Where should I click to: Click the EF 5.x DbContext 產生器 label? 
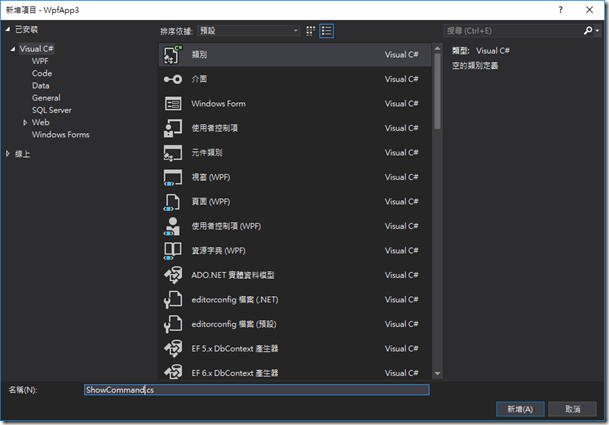coord(235,348)
